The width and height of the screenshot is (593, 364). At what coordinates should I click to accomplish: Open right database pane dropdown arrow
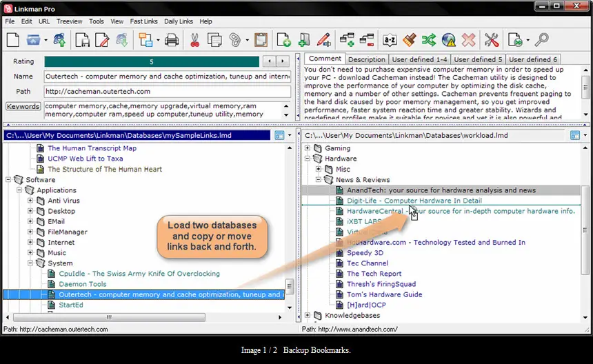[x=585, y=135]
